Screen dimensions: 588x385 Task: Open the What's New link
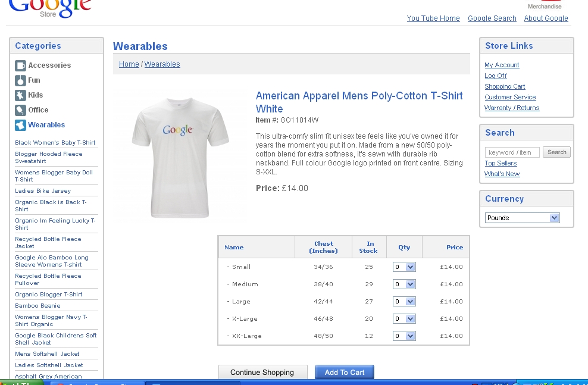[x=502, y=174]
